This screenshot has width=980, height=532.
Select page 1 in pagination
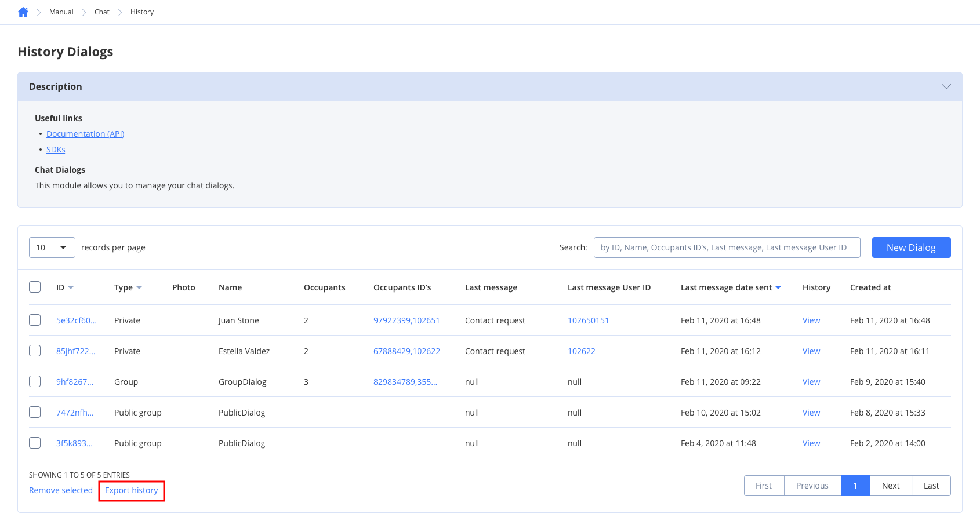(855, 486)
